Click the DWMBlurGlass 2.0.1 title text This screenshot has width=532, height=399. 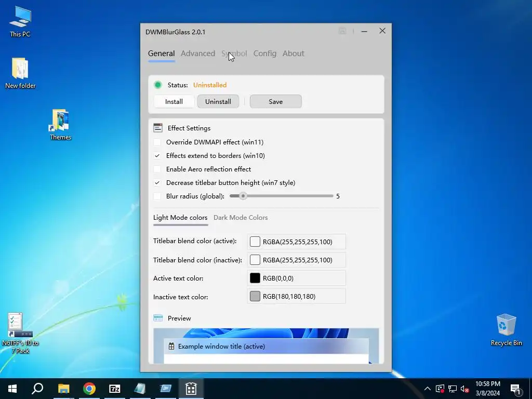(x=176, y=32)
